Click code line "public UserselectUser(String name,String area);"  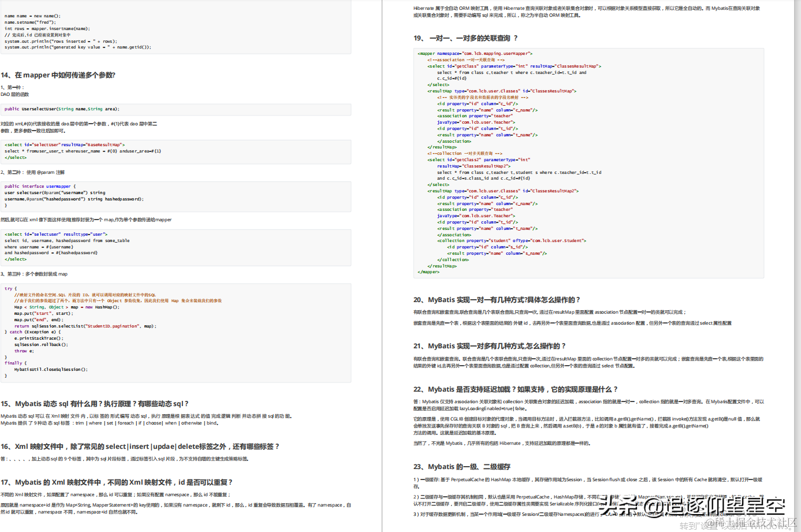pyautogui.click(x=62, y=109)
